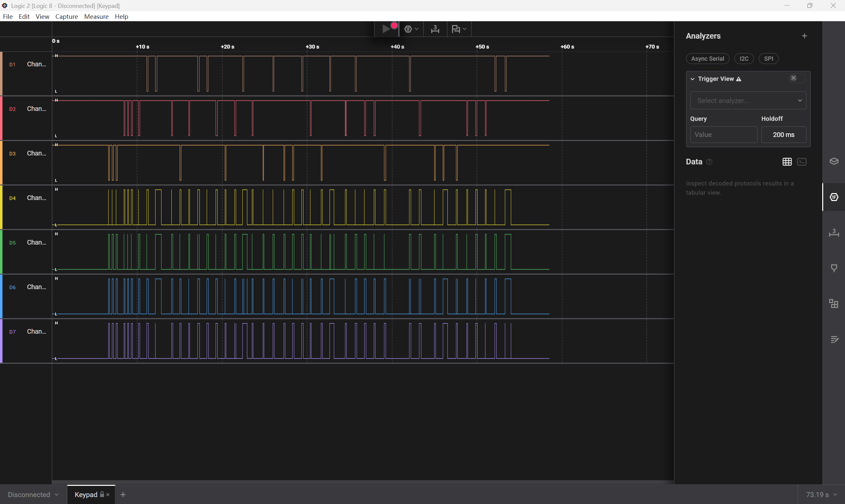Add the Async Serial analyzer

click(x=707, y=59)
